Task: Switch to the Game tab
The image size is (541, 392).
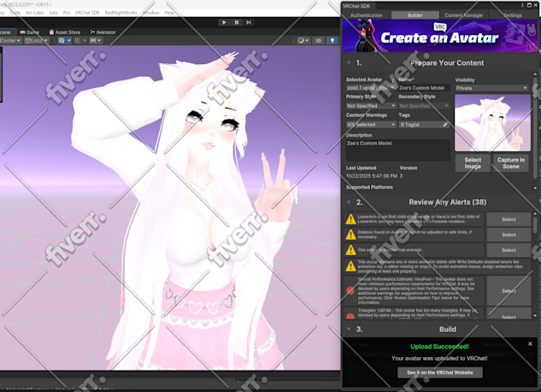Action: (30, 32)
